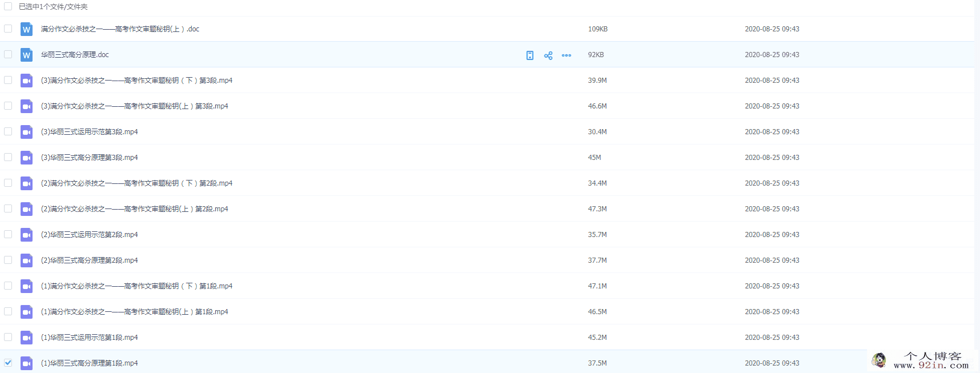Open file name (1)华丽三式运用示范第1段.mp4

coord(90,338)
